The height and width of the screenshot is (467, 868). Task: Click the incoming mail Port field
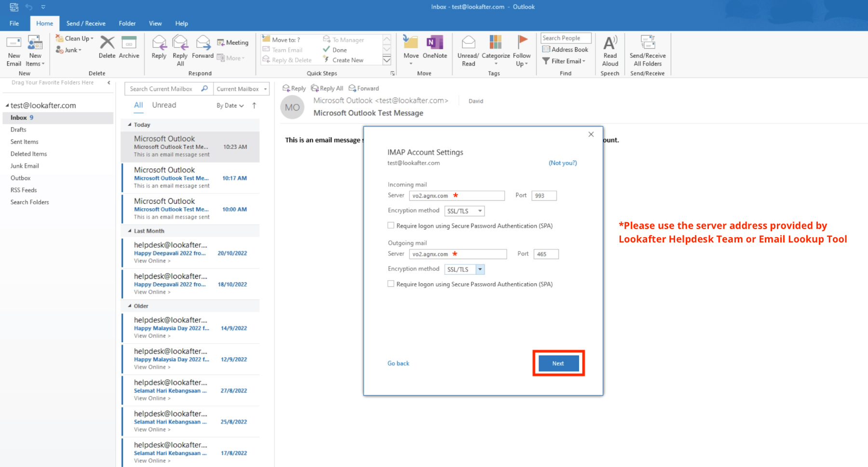[543, 196]
